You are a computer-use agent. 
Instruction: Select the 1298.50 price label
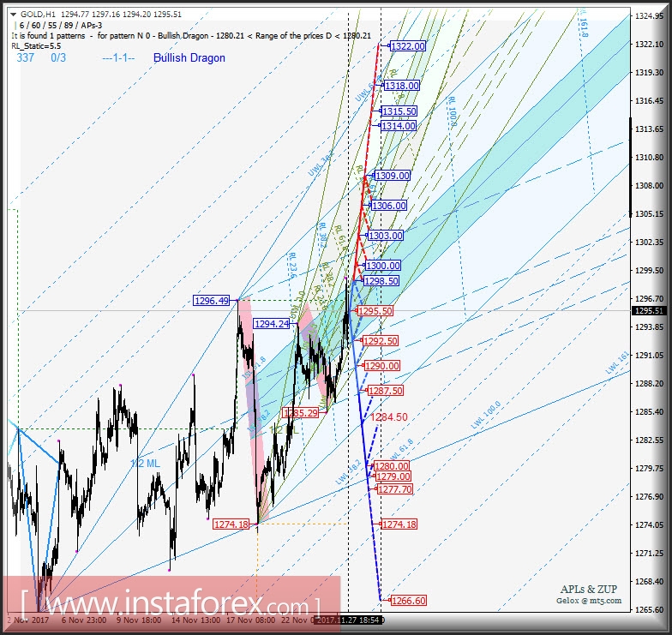[x=381, y=281]
